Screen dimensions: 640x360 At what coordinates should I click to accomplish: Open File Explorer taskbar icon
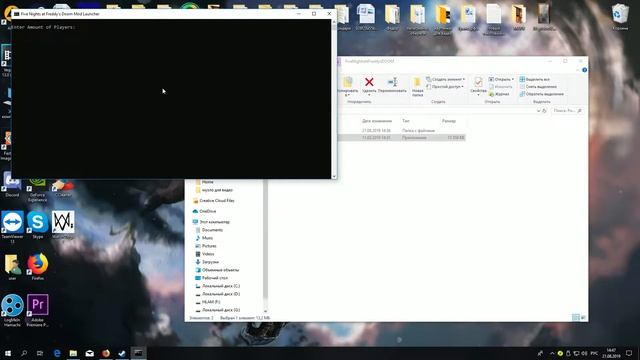click(73, 353)
